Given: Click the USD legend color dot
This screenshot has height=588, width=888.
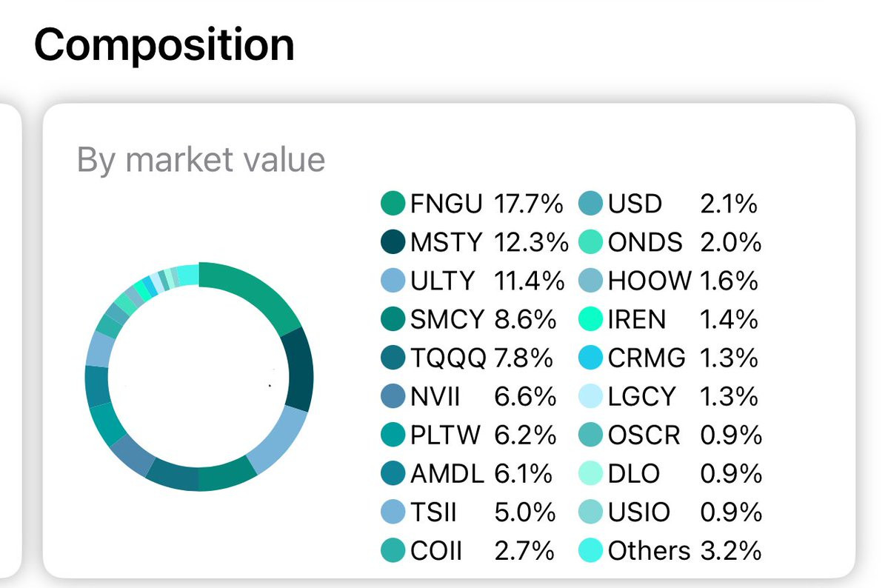Looking at the screenshot, I should click(590, 203).
